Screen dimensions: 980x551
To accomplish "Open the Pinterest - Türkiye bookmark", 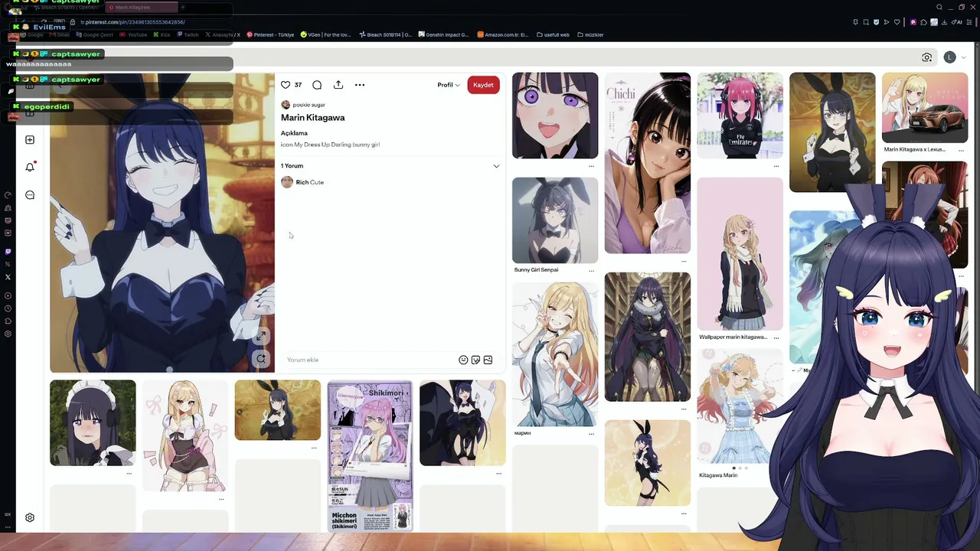I will coord(270,34).
